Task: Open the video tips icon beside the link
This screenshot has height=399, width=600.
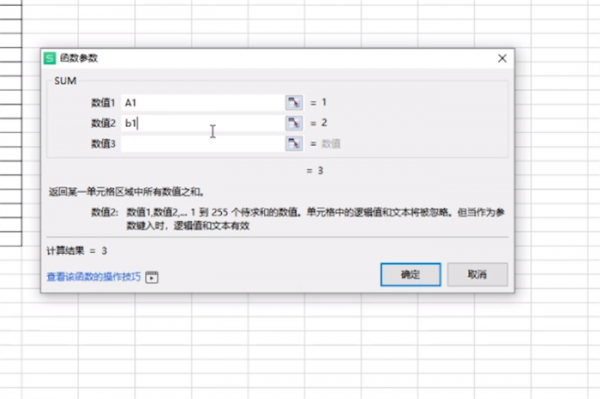Action: coord(152,277)
